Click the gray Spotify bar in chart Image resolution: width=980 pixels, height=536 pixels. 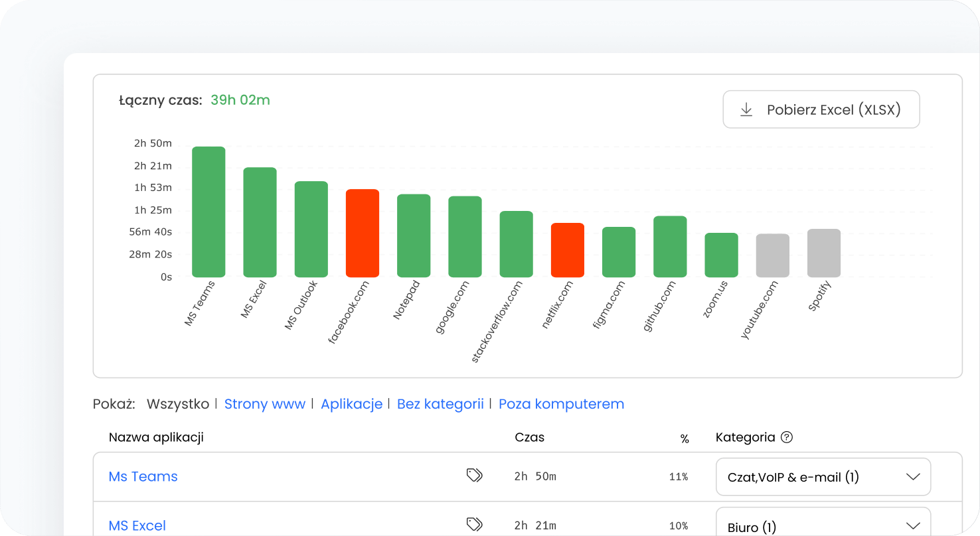[824, 253]
